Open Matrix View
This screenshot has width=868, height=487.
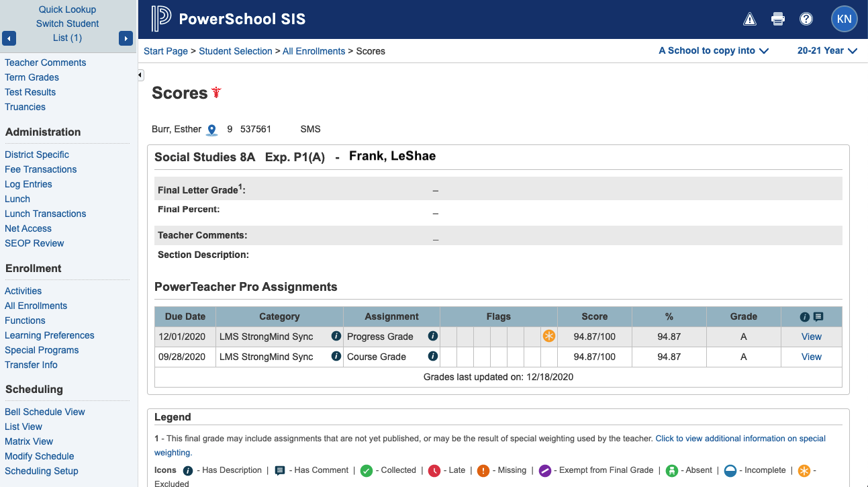(29, 441)
